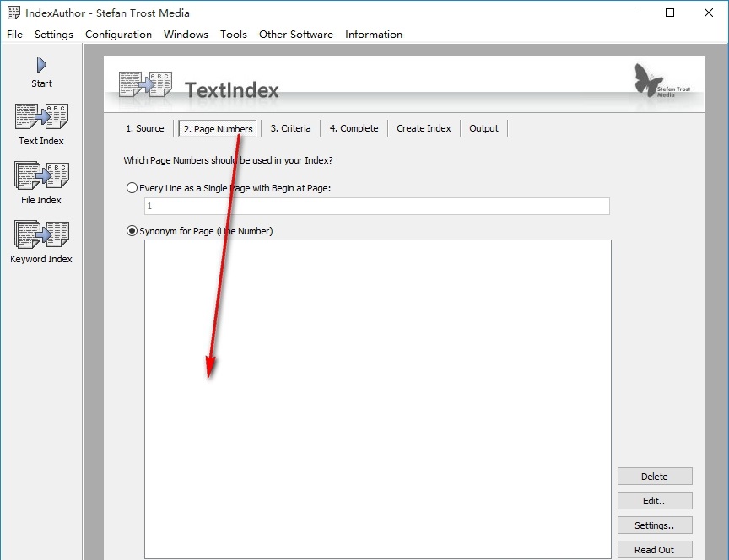Select Synonym for Page (Line Number) option
This screenshot has width=729, height=560.
(x=132, y=231)
